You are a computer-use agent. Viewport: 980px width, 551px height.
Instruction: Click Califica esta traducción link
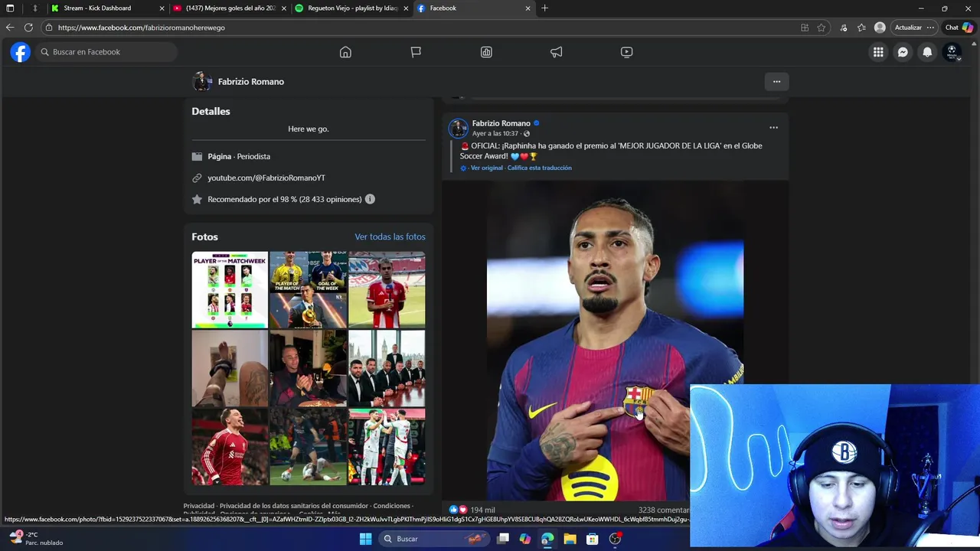coord(539,168)
